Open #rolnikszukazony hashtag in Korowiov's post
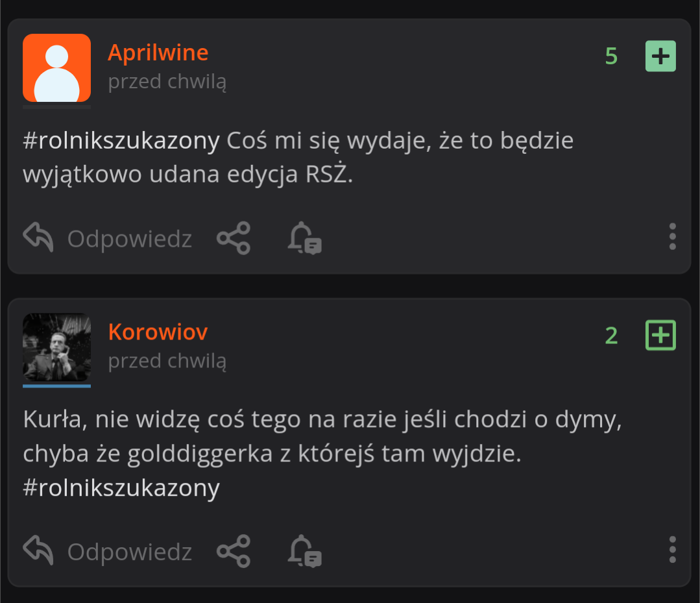Image resolution: width=700 pixels, height=603 pixels. pyautogui.click(x=121, y=488)
